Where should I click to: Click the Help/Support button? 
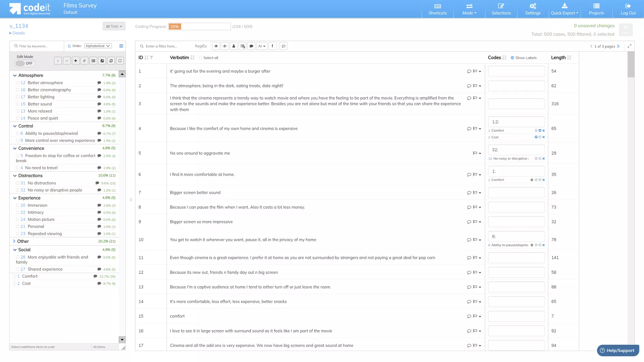[x=618, y=350]
